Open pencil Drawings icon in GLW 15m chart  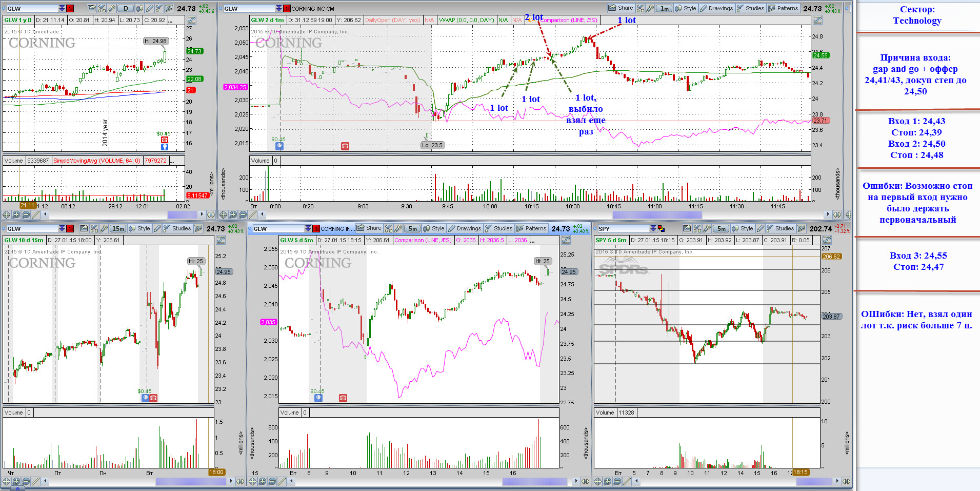click(157, 228)
